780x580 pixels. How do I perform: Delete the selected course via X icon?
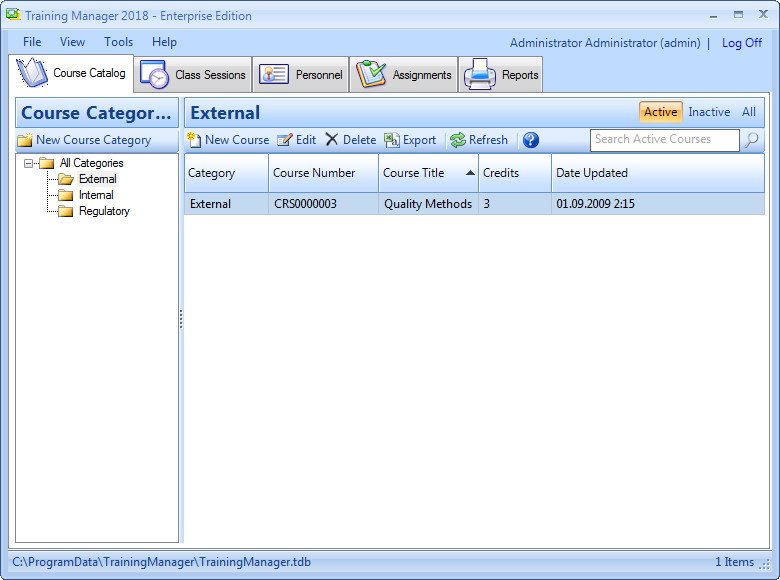pos(332,140)
